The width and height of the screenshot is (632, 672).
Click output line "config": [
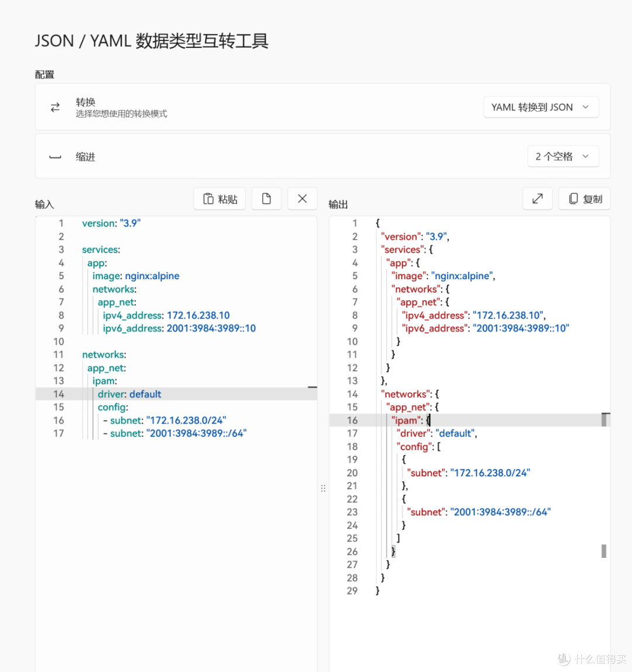(418, 447)
